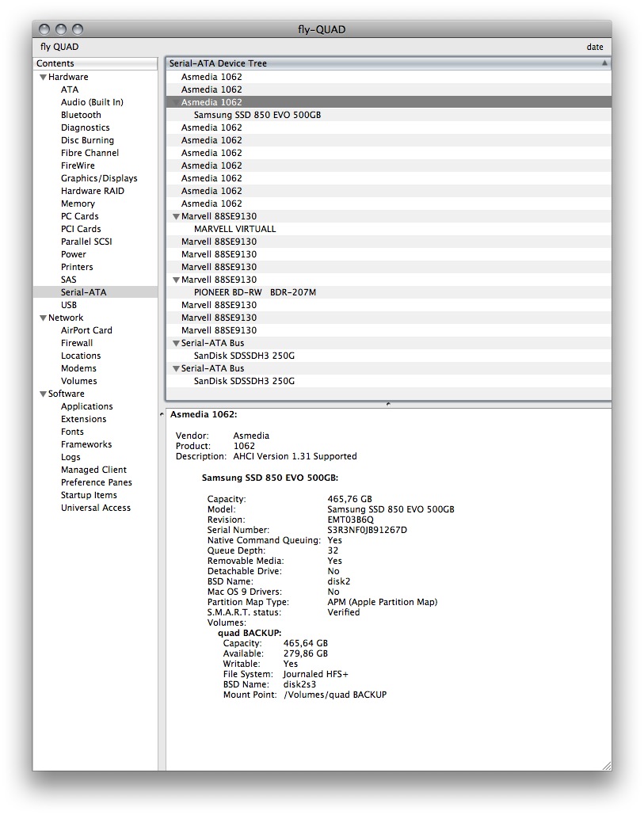Select Frameworks under Software
This screenshot has height=815, width=644.
click(86, 444)
